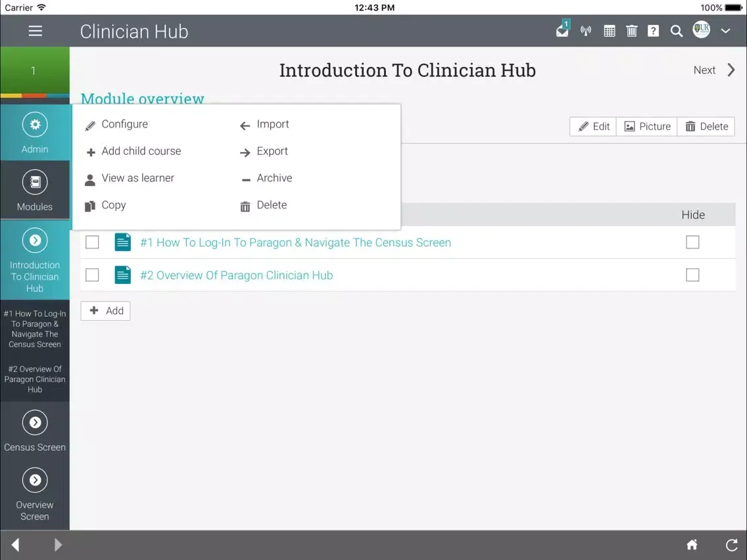Open the mail inbox icon
The height and width of the screenshot is (560, 747).
point(563,30)
